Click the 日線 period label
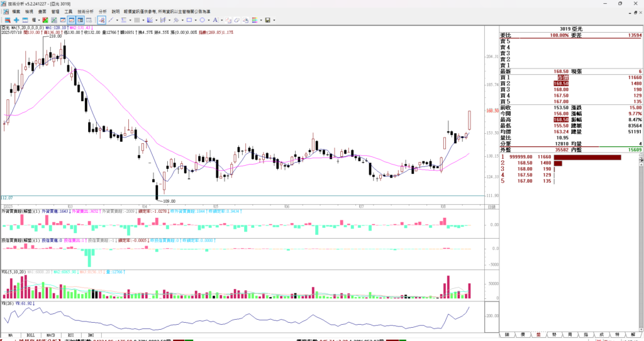The width and height of the screenshot is (644, 341). pyautogui.click(x=491, y=206)
